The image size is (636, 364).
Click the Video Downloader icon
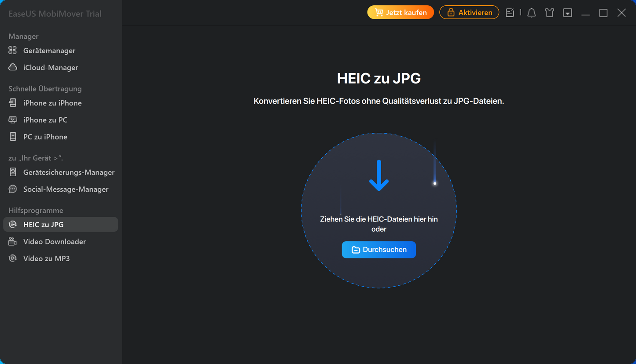13,242
